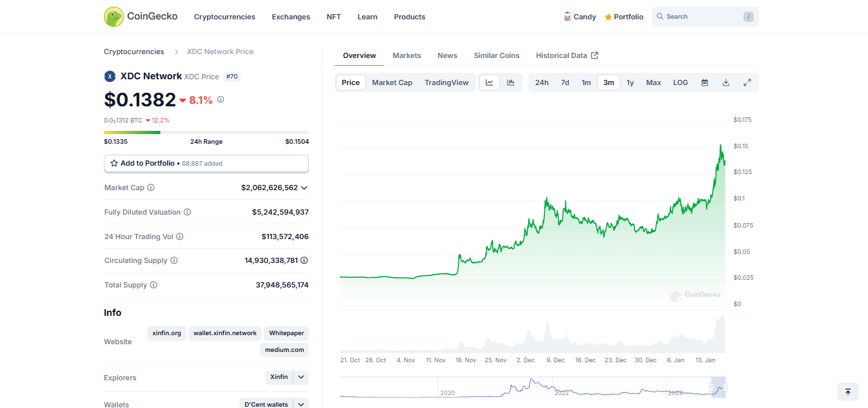Set chart range to 1m
This screenshot has width=868, height=408.
(586, 83)
